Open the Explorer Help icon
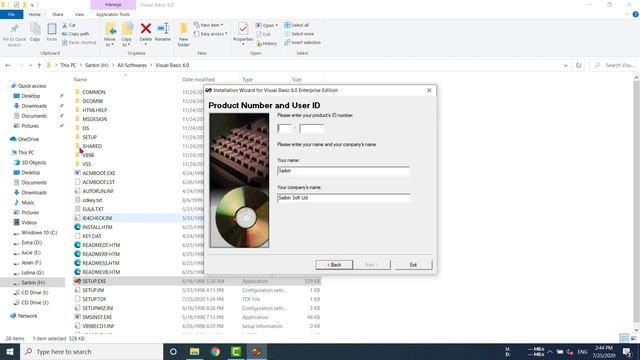Viewport: 640px width, 360px height. [x=635, y=14]
